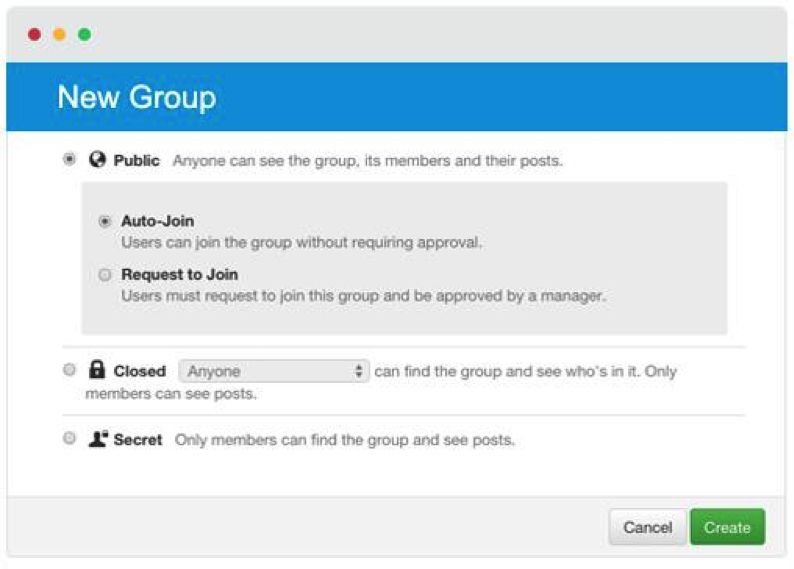Click the red close window dot

point(34,34)
